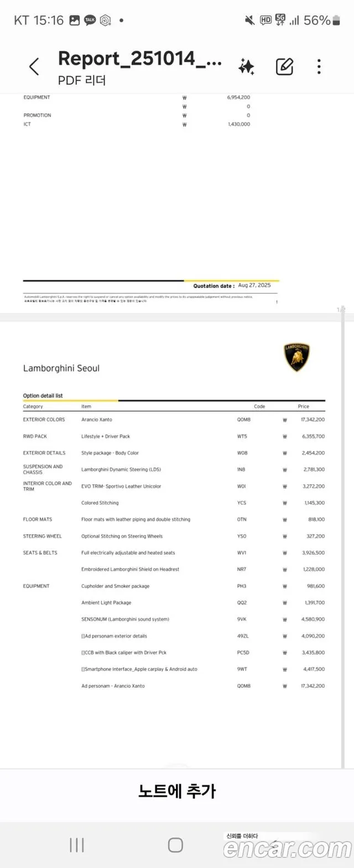Open the AI sparkle assistant icon
Screen dimensions: 354x868
(x=246, y=67)
